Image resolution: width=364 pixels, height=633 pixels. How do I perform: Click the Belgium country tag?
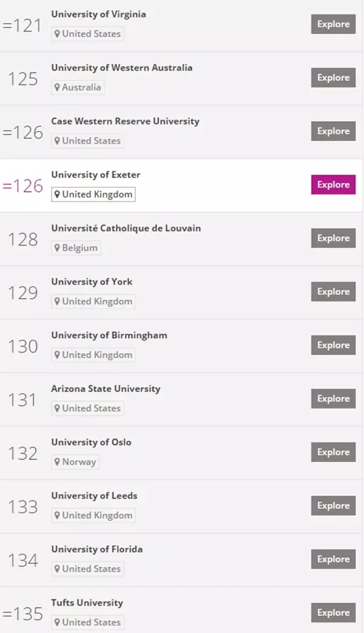coord(76,248)
